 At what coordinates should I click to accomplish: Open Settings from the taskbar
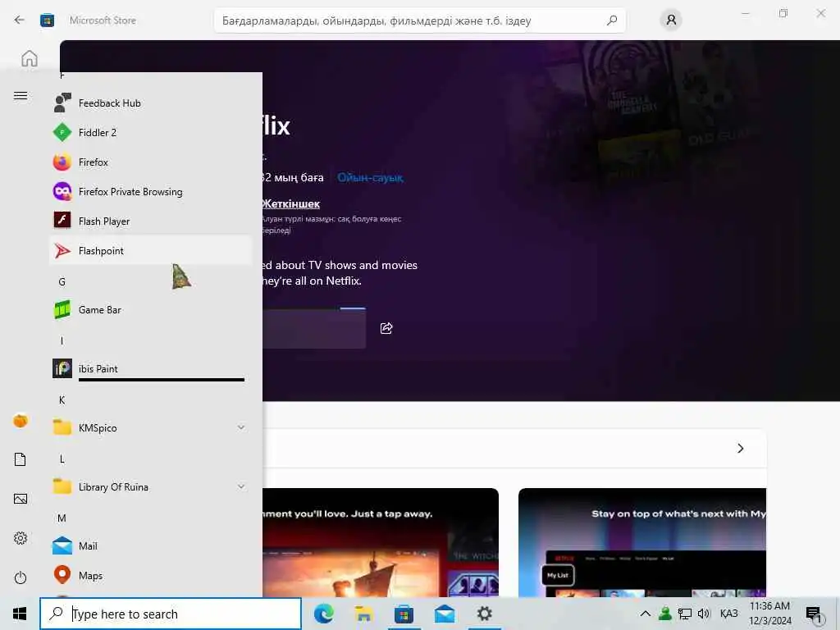coord(484,614)
